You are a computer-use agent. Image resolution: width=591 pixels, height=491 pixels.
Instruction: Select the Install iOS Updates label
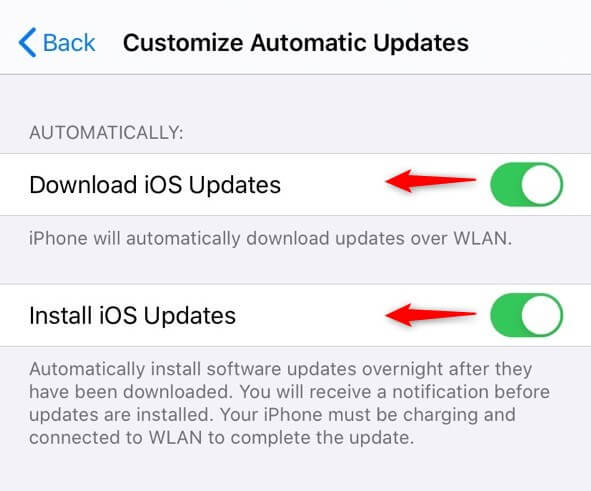pyautogui.click(x=132, y=315)
